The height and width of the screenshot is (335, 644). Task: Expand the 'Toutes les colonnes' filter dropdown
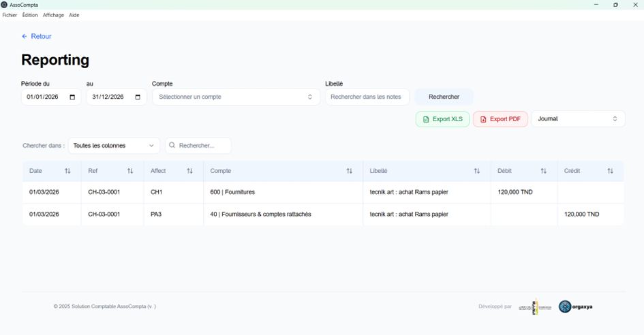click(114, 146)
